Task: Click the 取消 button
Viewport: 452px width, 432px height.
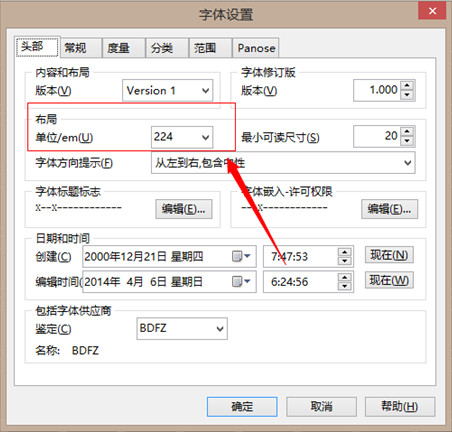Action: (x=321, y=407)
